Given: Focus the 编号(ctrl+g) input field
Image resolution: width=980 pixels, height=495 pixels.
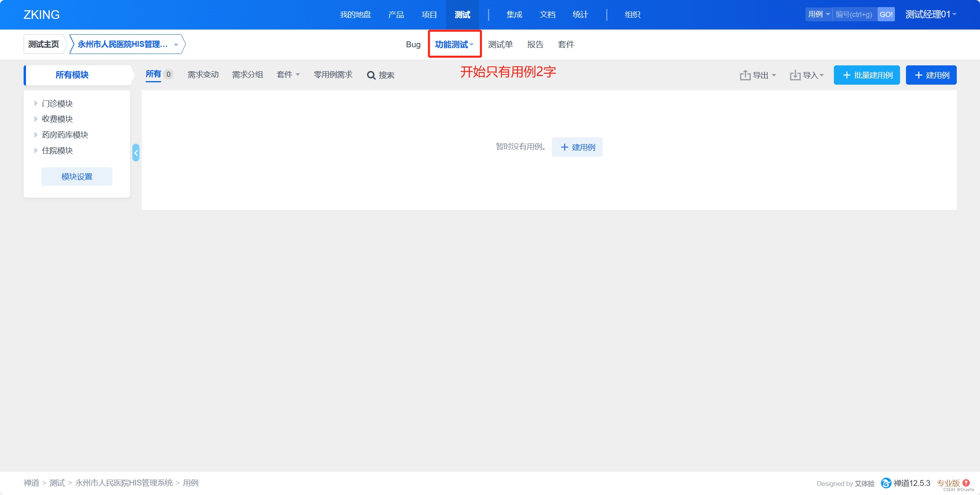Looking at the screenshot, I should 854,15.
